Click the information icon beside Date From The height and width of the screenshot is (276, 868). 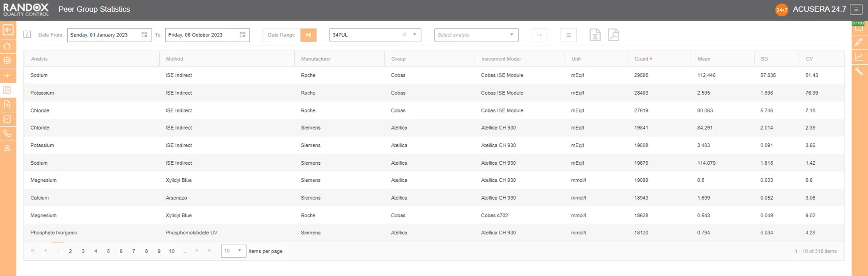click(27, 34)
